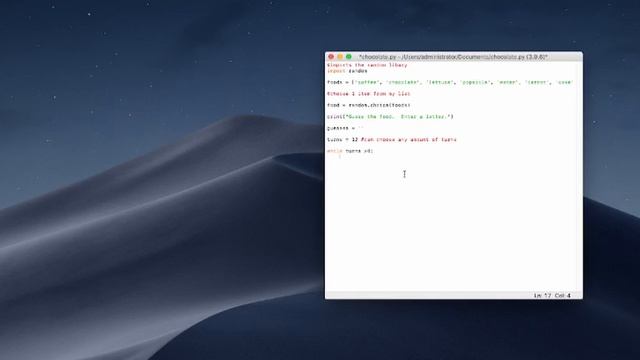Click the 'food = random.choice(foods)' line
640x360 pixels.
(x=369, y=105)
